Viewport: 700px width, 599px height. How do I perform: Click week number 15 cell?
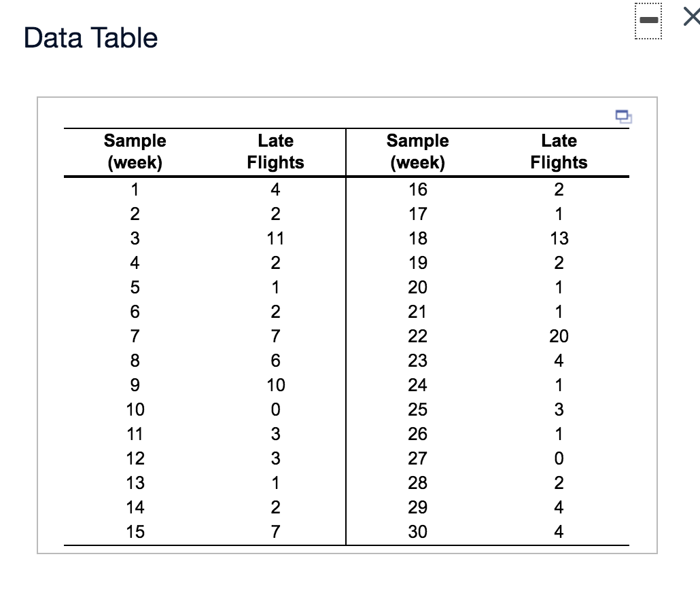click(x=135, y=532)
